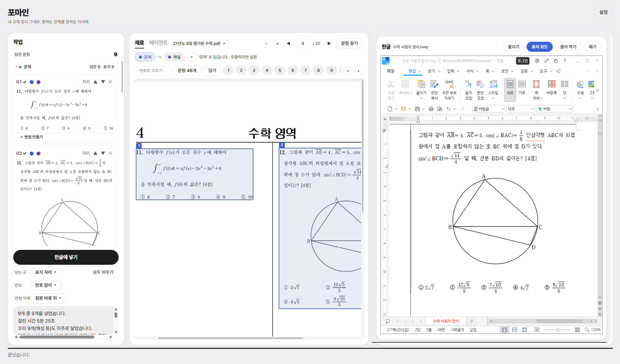Viewport: 620px width, 364px height.
Task: Adjust the Hangul zoom slider handle
Action: point(558,330)
